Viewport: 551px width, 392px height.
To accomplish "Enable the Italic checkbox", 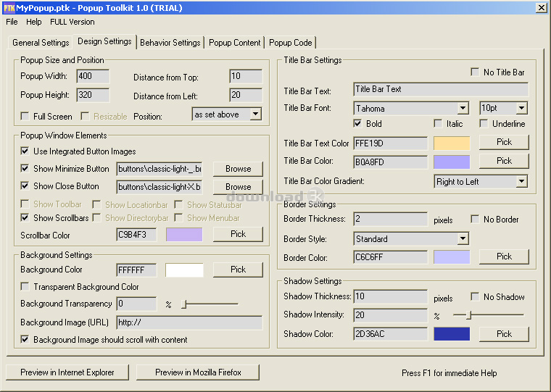I will pyautogui.click(x=438, y=123).
